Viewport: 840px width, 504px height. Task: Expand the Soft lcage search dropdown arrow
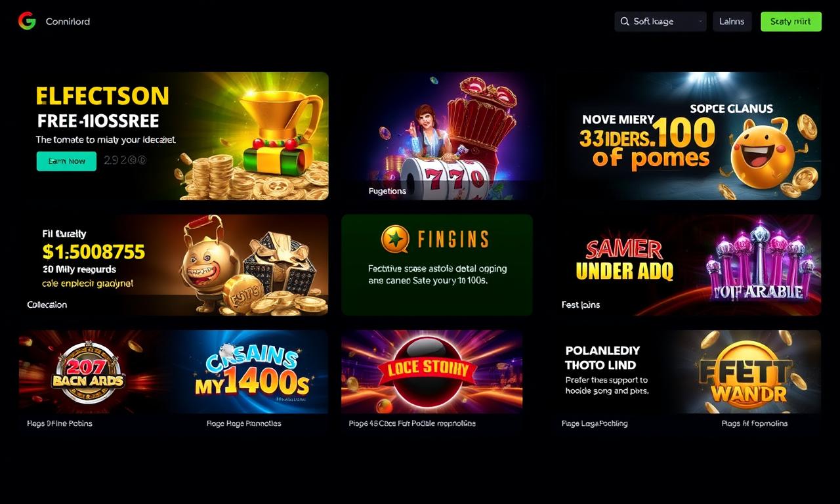pos(702,22)
